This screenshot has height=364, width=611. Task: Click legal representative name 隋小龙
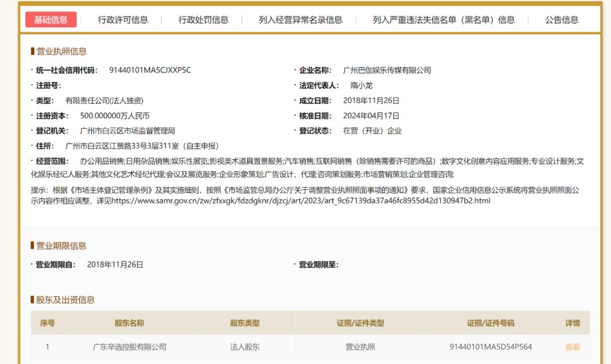click(362, 85)
